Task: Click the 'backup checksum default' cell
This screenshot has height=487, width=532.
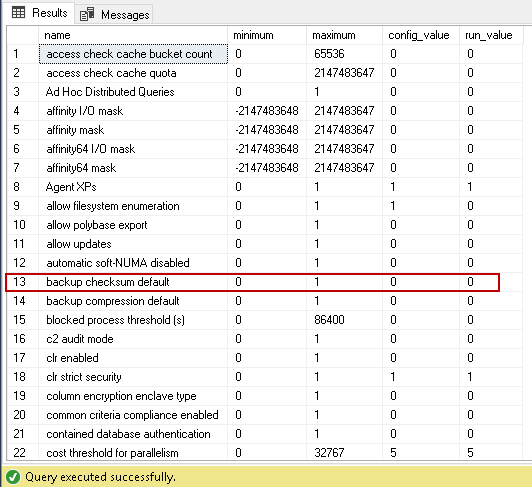Action: [133, 282]
